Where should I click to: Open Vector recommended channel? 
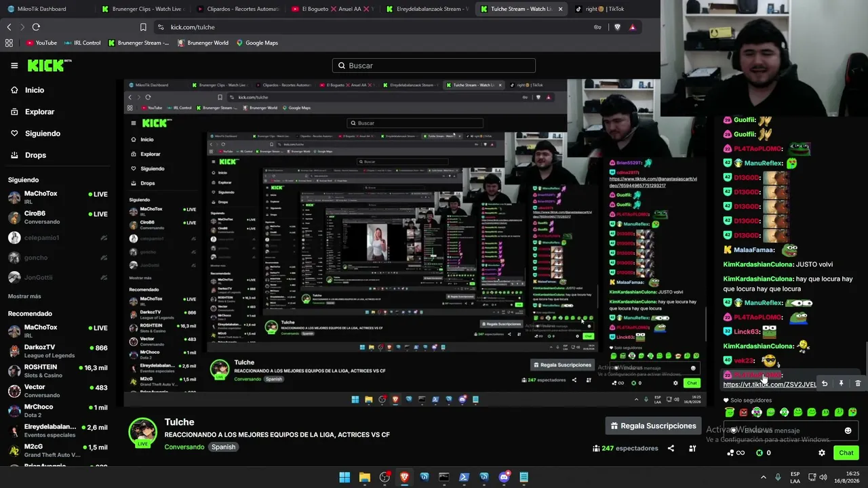tap(58, 391)
